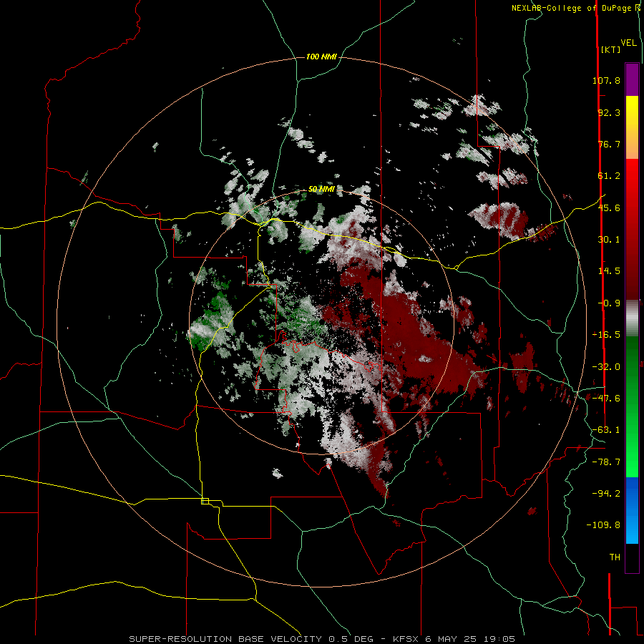Image resolution: width=644 pixels, height=644 pixels.
Task: Click the NEXLAB-College of DuPage label
Action: pos(572,8)
